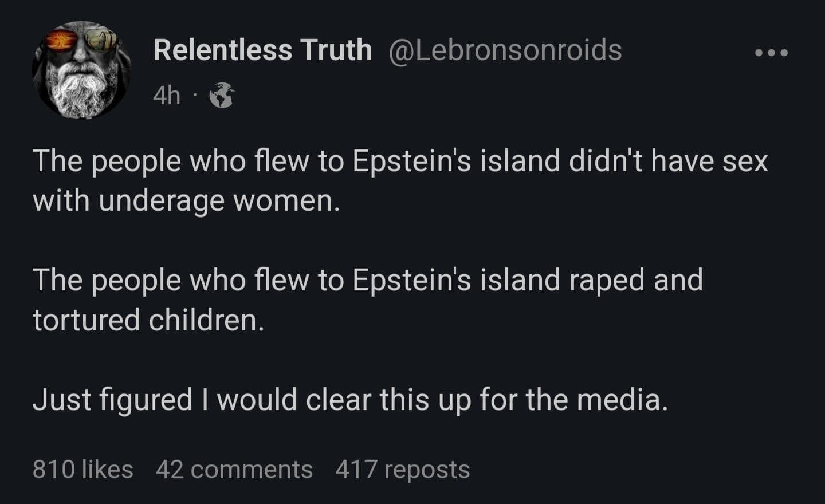Click the three-dot more options icon
Viewport: 825px width, 504px height.
771,53
